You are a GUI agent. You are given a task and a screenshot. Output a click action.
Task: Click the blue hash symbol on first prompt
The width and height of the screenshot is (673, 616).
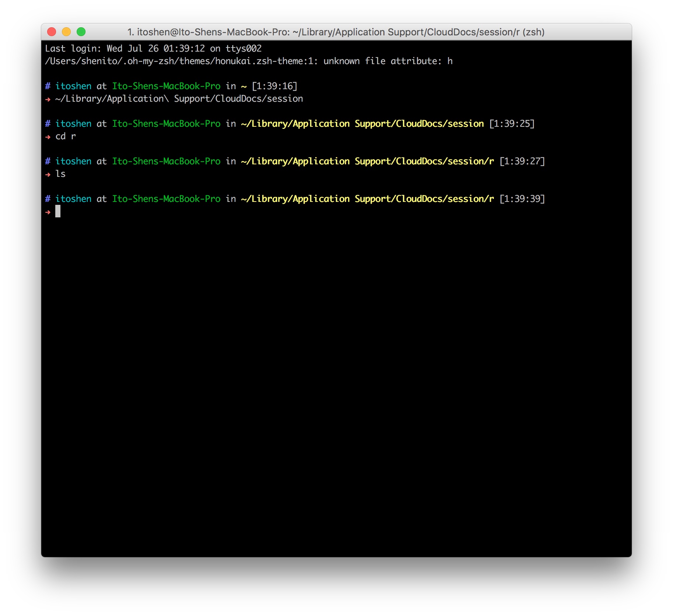tap(48, 86)
